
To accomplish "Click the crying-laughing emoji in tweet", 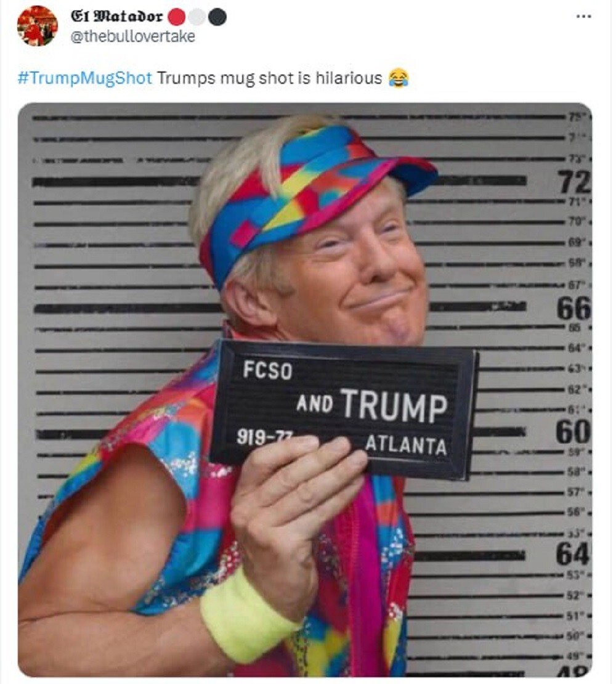I will click(399, 78).
